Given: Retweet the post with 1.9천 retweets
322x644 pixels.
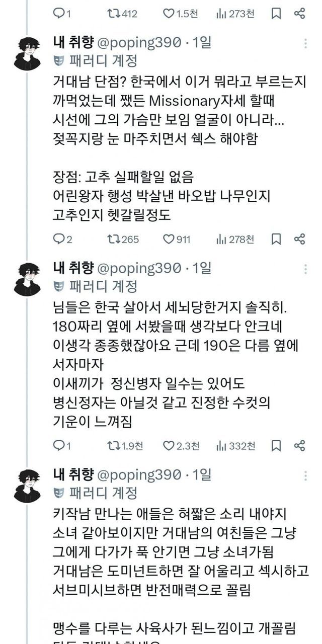Looking at the screenshot, I should pyautogui.click(x=112, y=445).
